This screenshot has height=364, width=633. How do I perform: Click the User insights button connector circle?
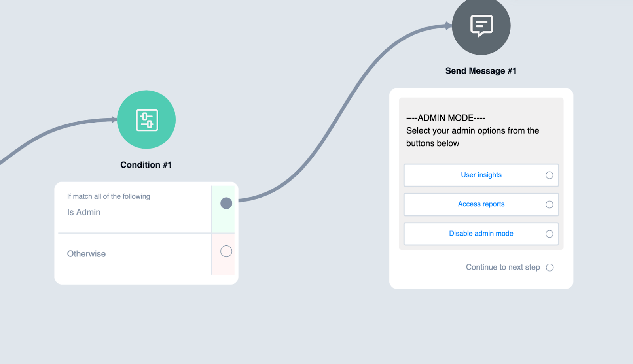[x=549, y=175]
